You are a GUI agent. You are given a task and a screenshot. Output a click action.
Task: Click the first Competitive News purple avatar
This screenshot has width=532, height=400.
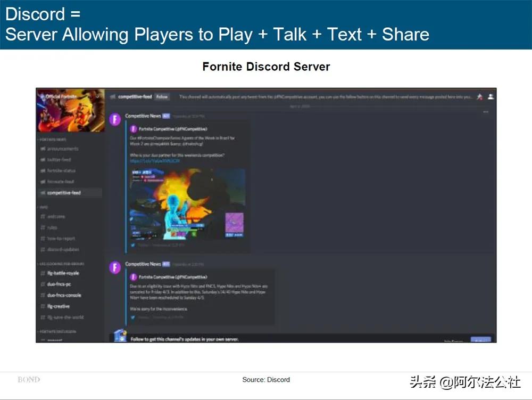(x=115, y=119)
